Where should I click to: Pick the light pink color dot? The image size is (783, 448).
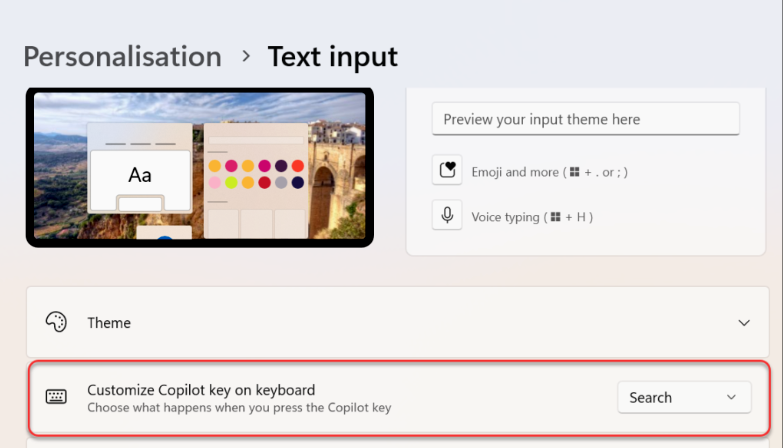(x=214, y=183)
